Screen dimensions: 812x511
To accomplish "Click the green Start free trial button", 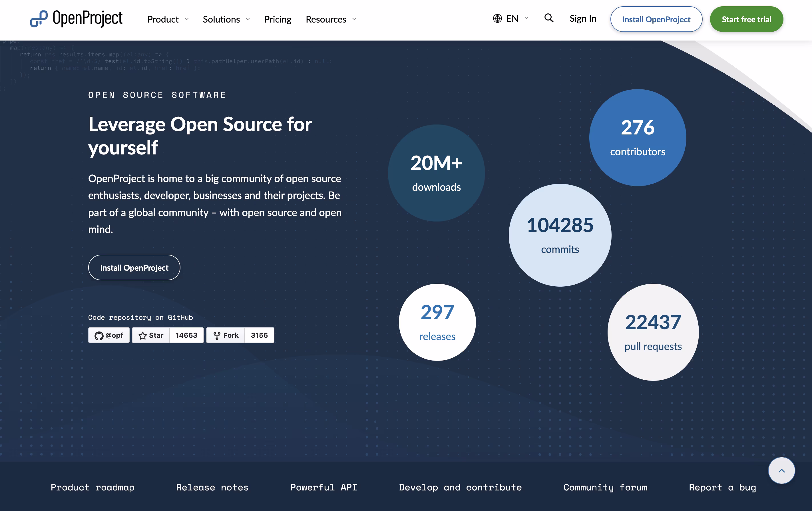I will click(746, 19).
